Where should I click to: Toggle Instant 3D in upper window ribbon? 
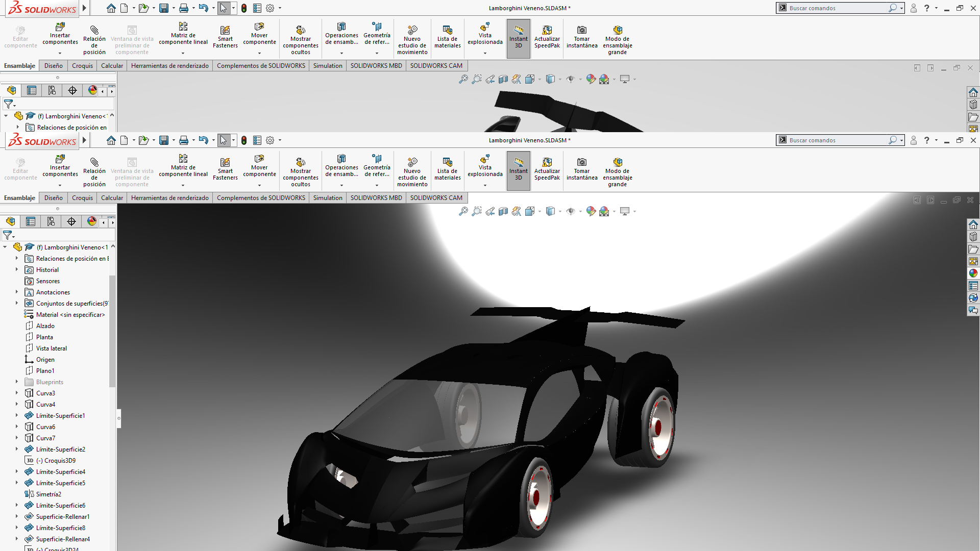[x=519, y=38]
